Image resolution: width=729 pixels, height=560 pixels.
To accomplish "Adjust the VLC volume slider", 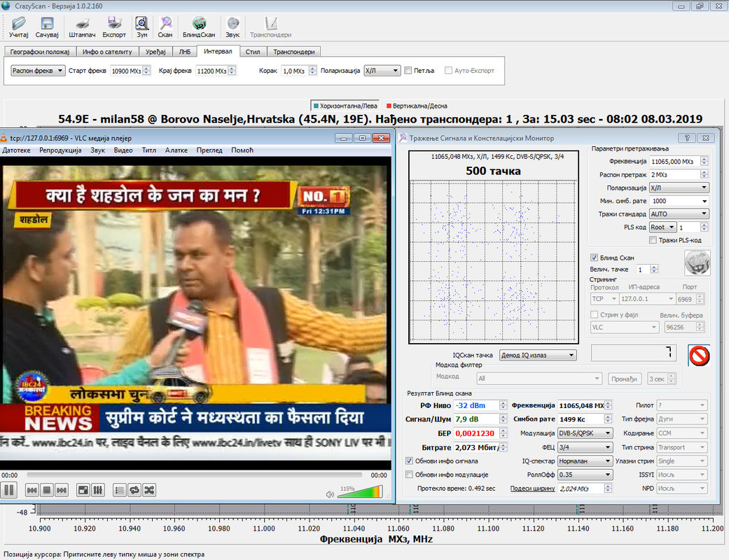I will click(360, 491).
